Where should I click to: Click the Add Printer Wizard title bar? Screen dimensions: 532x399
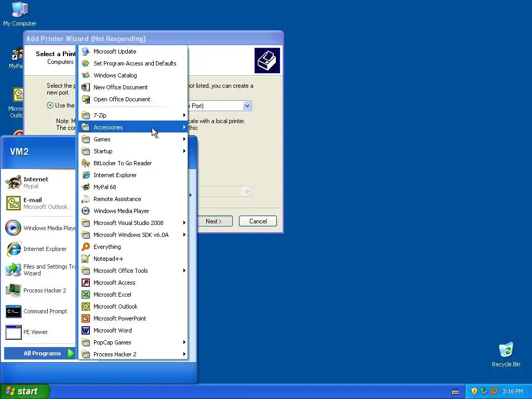click(x=153, y=38)
